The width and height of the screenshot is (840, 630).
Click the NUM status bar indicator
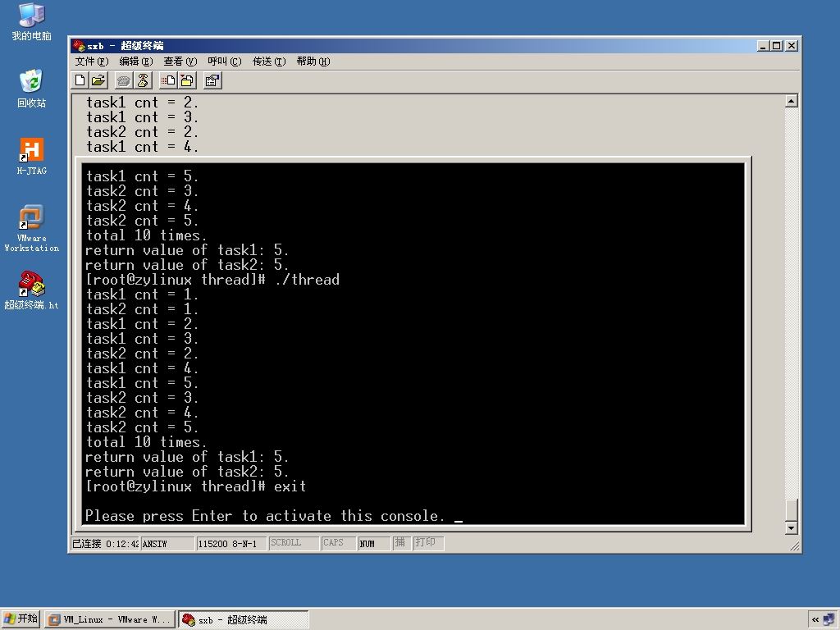373,543
